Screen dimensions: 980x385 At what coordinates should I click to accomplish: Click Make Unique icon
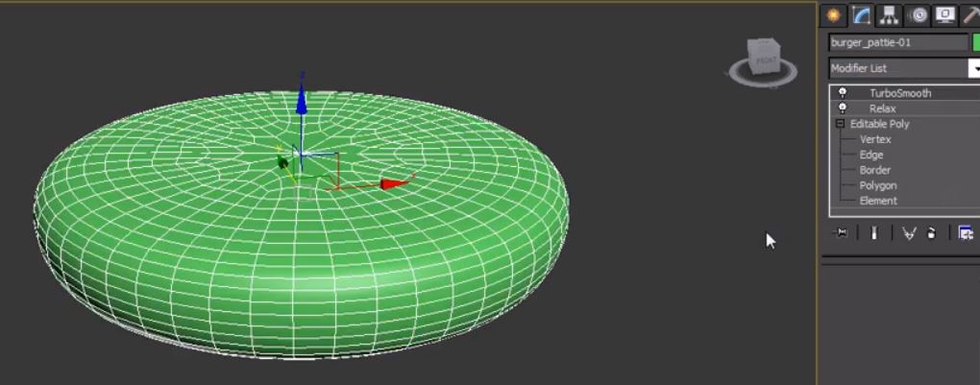coord(909,233)
